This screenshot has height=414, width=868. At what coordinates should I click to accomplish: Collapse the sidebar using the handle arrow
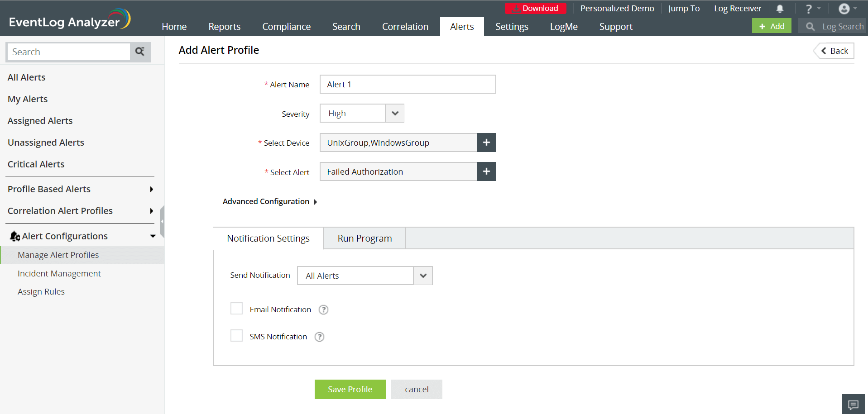pyautogui.click(x=162, y=221)
